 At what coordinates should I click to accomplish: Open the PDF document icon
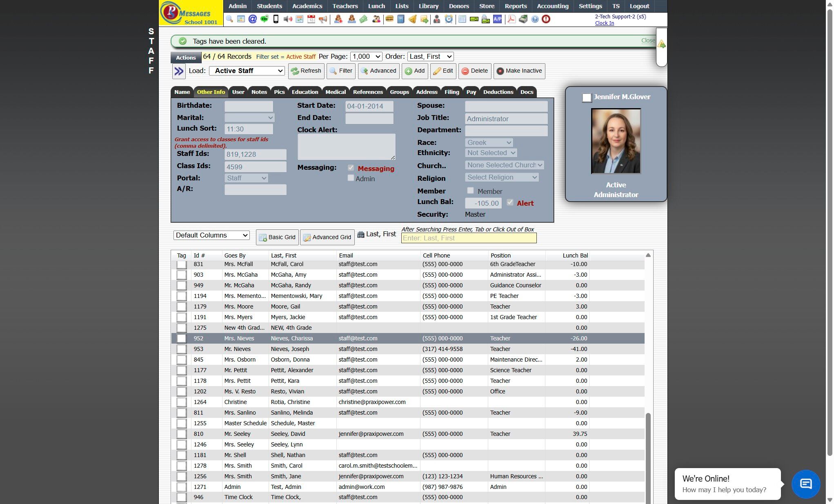tap(511, 19)
